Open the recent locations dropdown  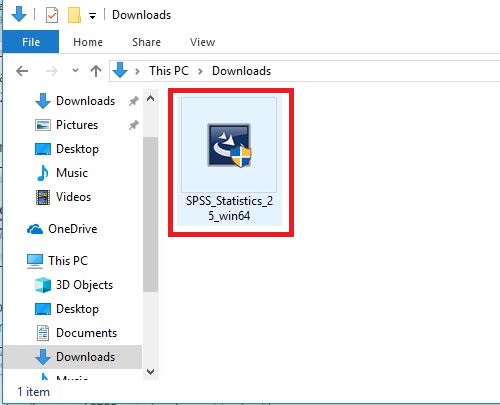(75, 70)
